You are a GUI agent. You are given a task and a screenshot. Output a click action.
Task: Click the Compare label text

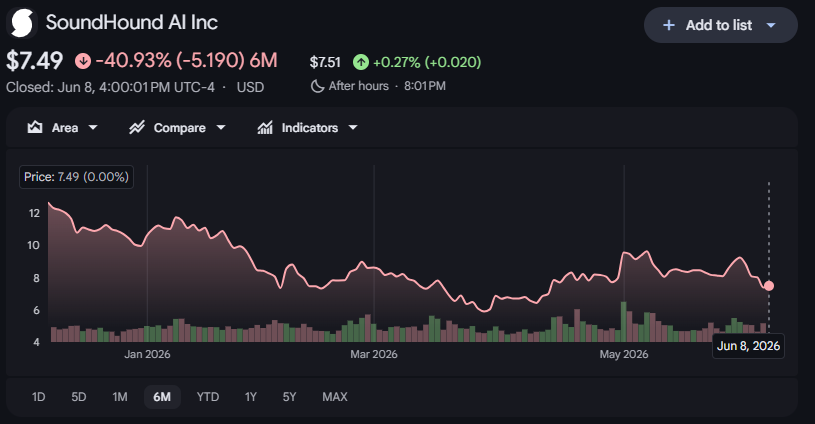point(180,128)
